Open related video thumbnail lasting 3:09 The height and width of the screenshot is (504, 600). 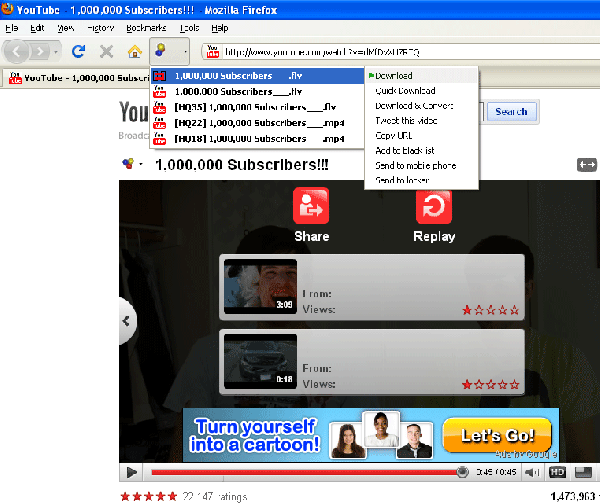[x=261, y=287]
